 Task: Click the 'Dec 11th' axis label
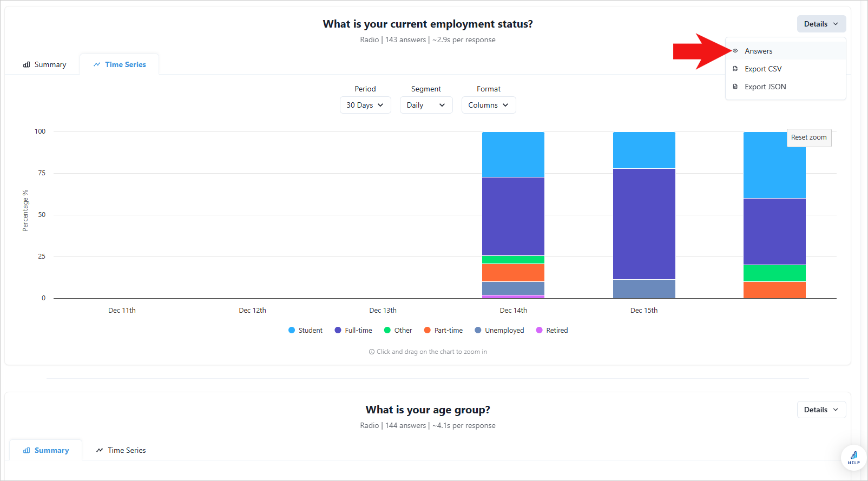122,310
